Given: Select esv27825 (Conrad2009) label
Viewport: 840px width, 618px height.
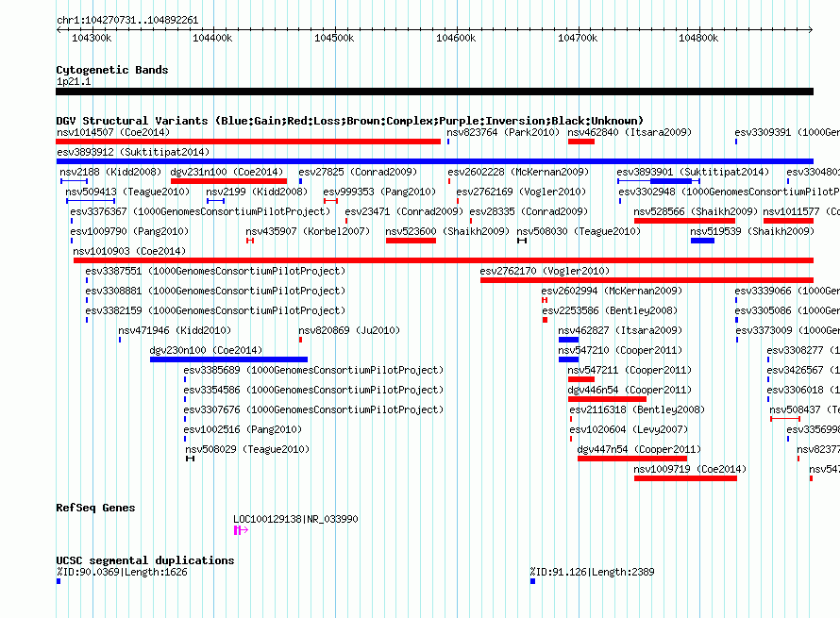Looking at the screenshot, I should tap(358, 172).
